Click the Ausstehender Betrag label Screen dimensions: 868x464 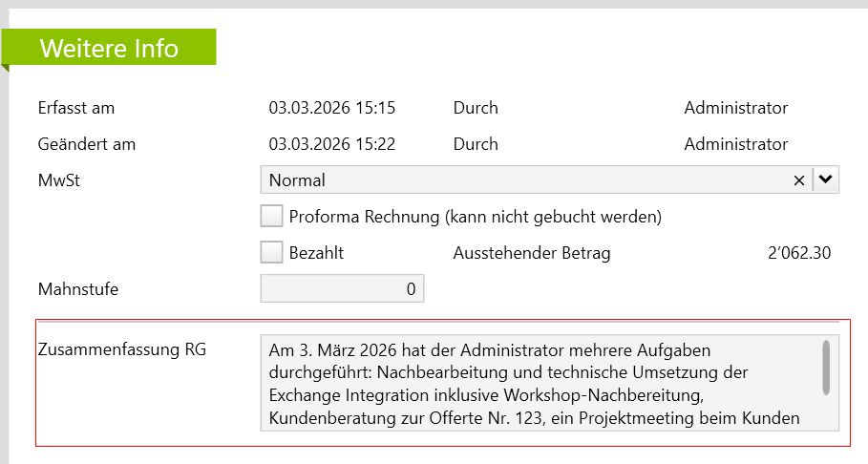point(531,253)
